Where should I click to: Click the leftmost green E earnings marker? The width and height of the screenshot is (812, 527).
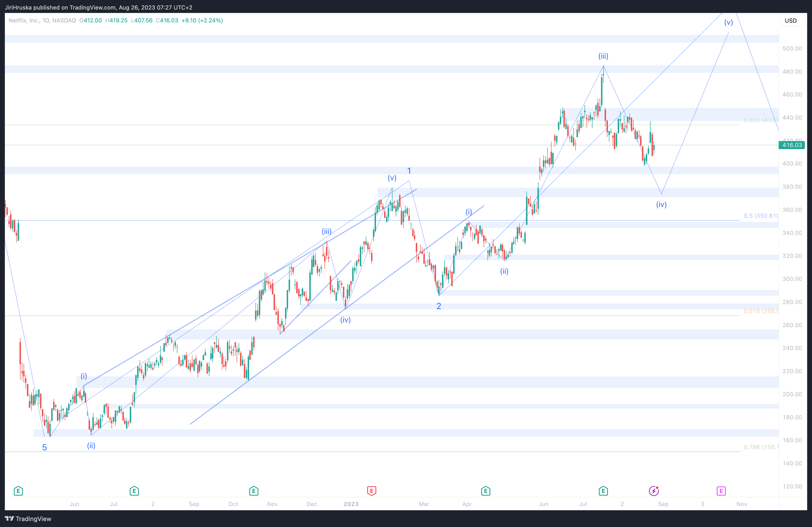click(x=18, y=491)
